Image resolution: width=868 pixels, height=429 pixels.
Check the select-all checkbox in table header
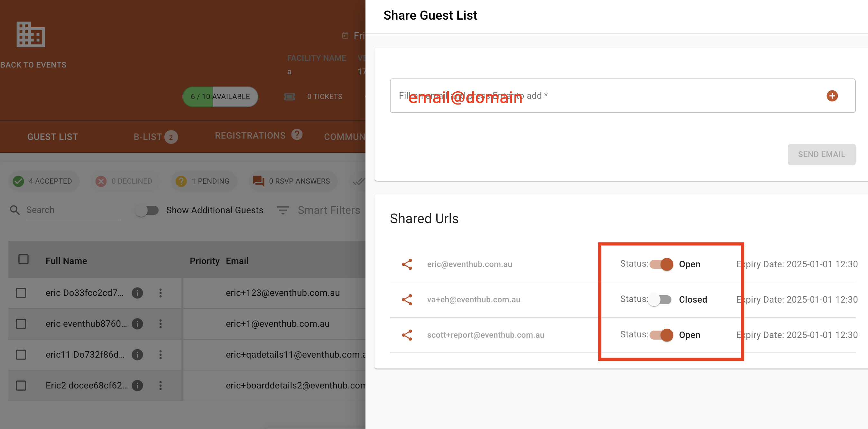tap(23, 260)
